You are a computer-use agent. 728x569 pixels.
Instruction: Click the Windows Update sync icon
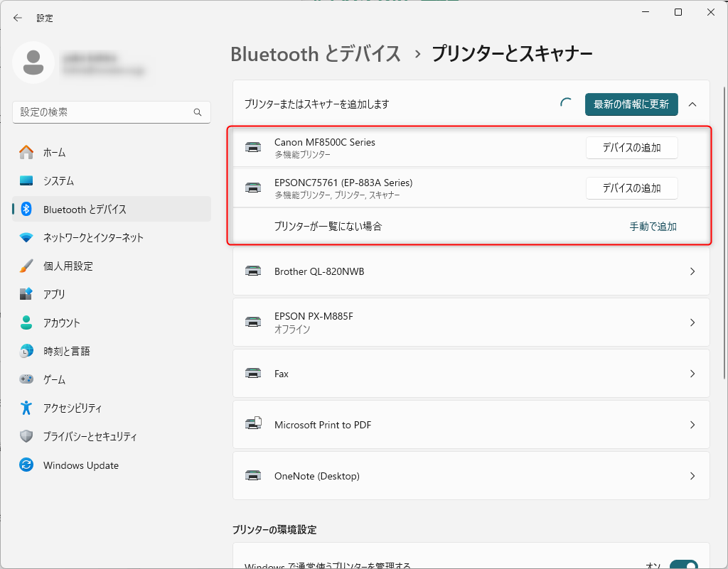click(x=26, y=465)
